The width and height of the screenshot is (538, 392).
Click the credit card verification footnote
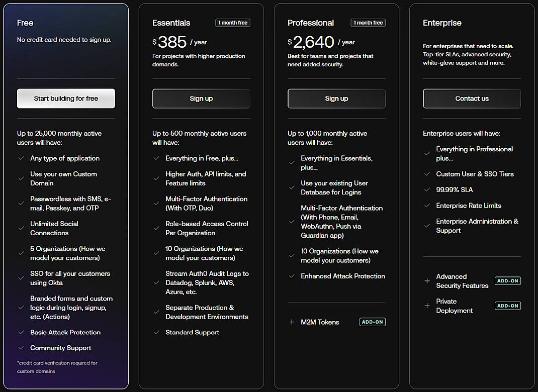(57, 367)
